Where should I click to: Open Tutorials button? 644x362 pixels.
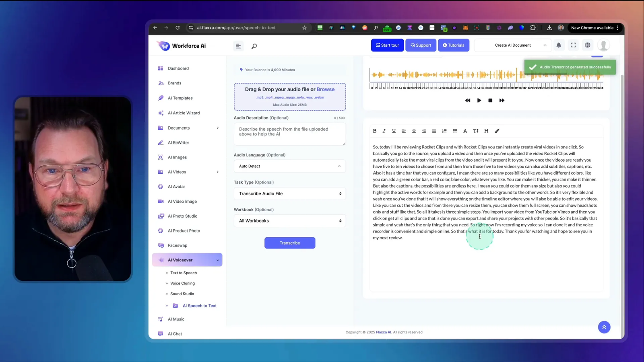click(454, 45)
